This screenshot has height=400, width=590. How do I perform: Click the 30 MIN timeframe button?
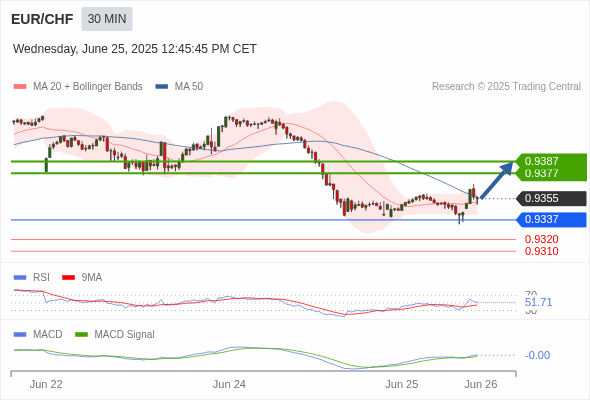(x=107, y=19)
